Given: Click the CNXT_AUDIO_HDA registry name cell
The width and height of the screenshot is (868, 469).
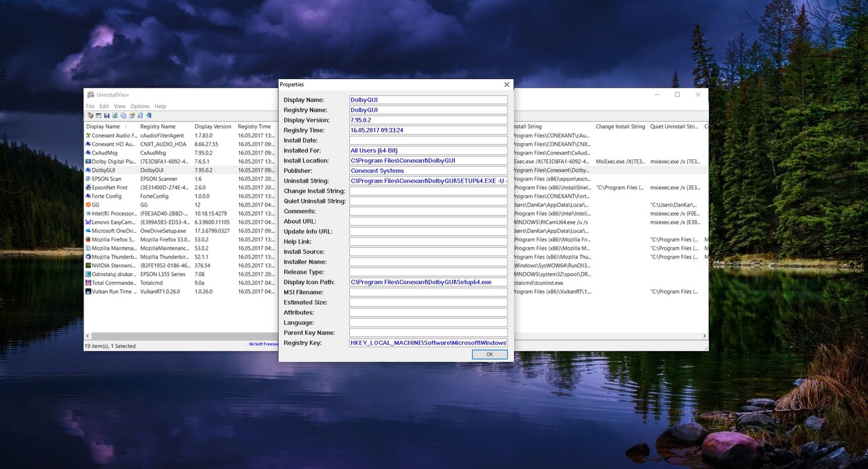Looking at the screenshot, I should (x=163, y=144).
